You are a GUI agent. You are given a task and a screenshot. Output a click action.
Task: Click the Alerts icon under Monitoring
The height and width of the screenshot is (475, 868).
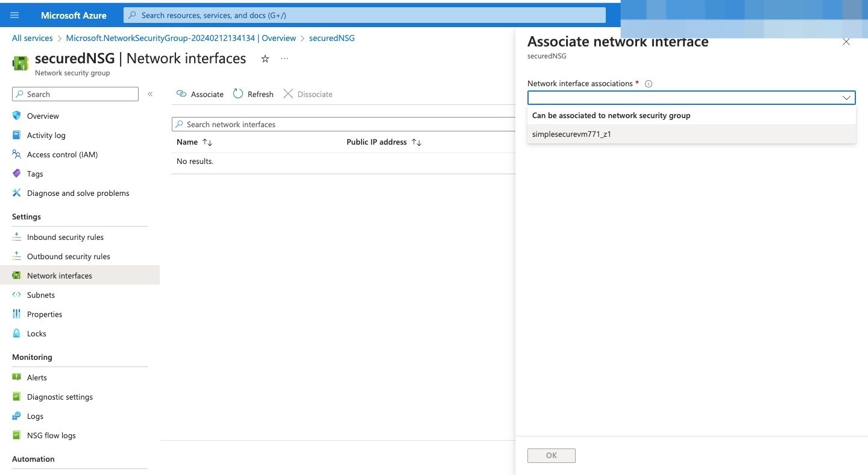pyautogui.click(x=17, y=377)
